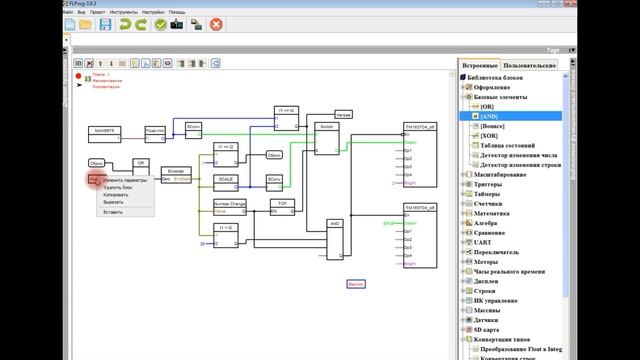Open a project with the yellow folder icon

tap(86, 24)
